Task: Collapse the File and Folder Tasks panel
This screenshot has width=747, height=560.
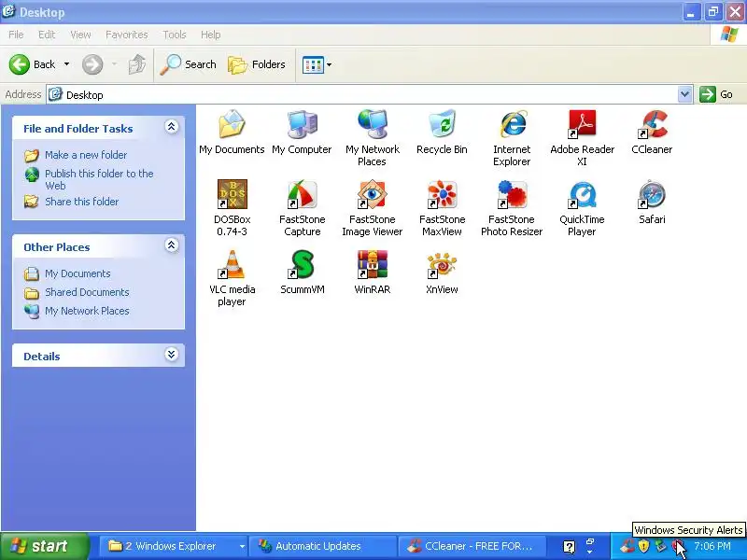Action: click(171, 127)
